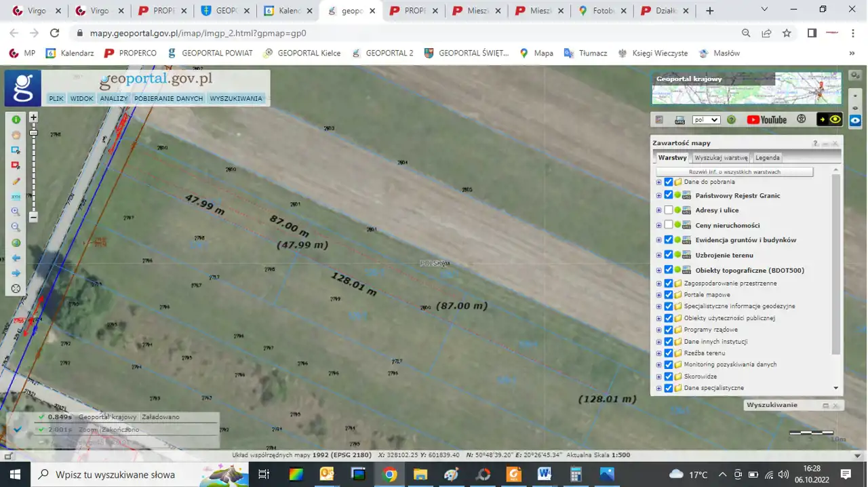Click the green info tool icon
This screenshot has width=868, height=487.
(x=16, y=119)
